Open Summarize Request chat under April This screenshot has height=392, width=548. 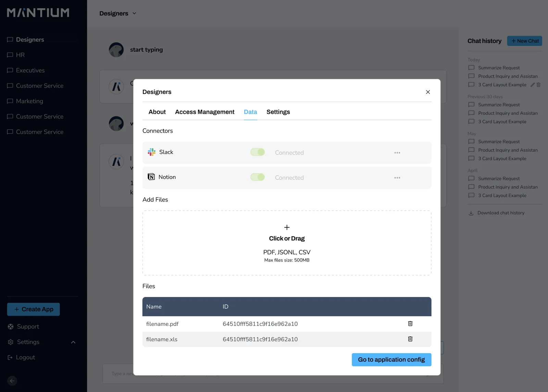coord(499,179)
